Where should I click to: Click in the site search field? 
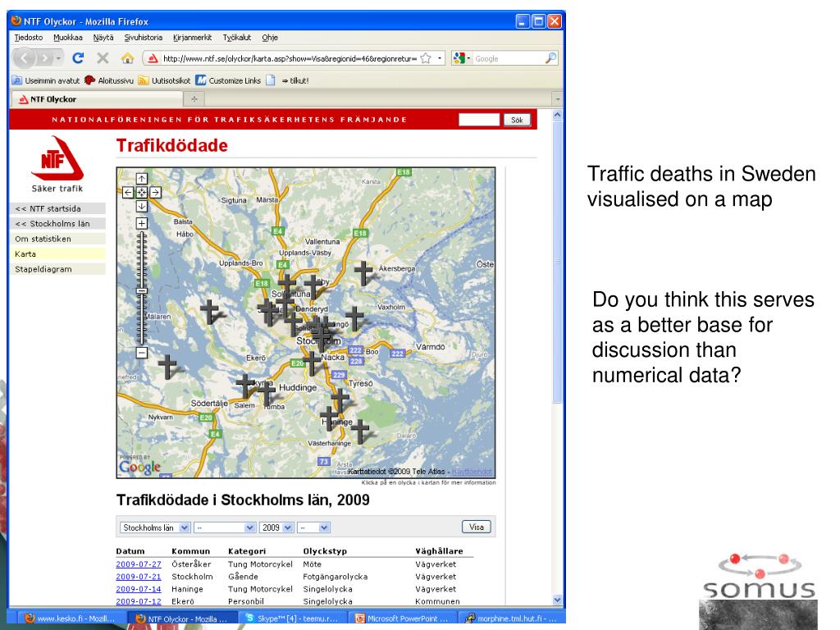(479, 120)
